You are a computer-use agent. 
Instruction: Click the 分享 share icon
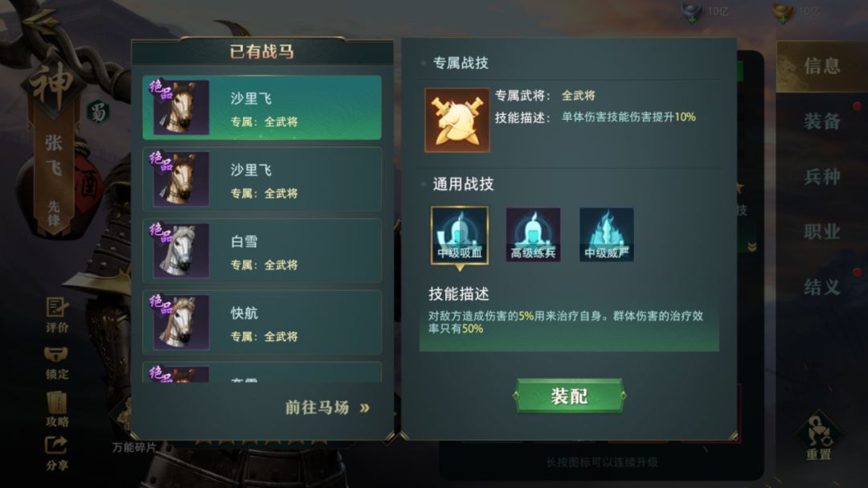pyautogui.click(x=56, y=454)
